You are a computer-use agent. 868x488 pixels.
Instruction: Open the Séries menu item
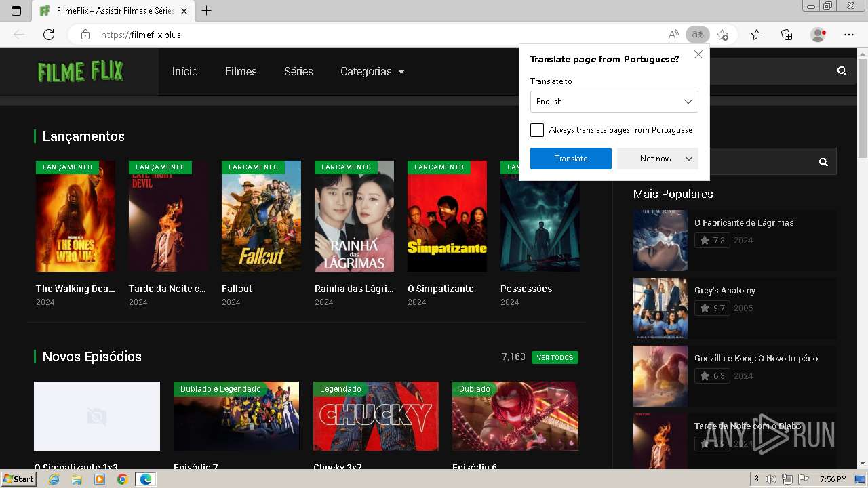(x=298, y=72)
